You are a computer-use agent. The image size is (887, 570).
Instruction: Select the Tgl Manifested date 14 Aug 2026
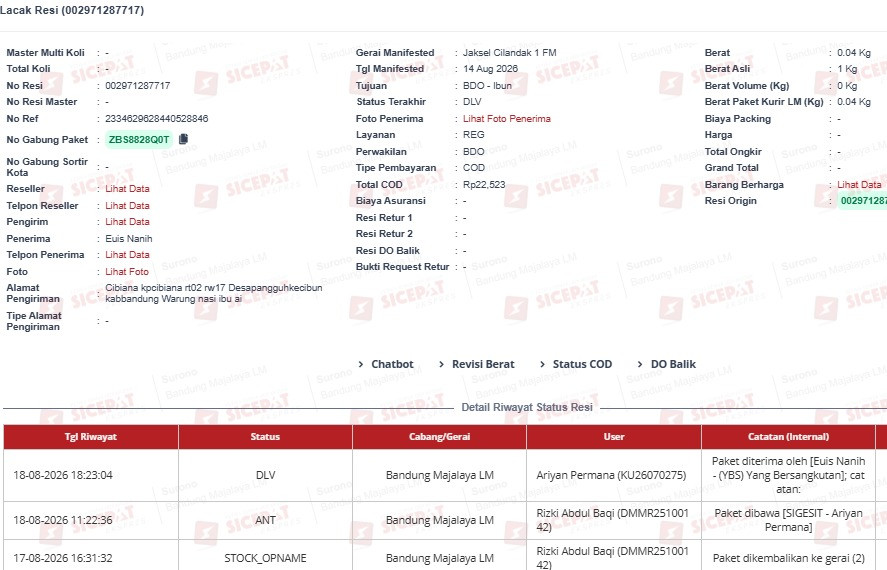(490, 69)
